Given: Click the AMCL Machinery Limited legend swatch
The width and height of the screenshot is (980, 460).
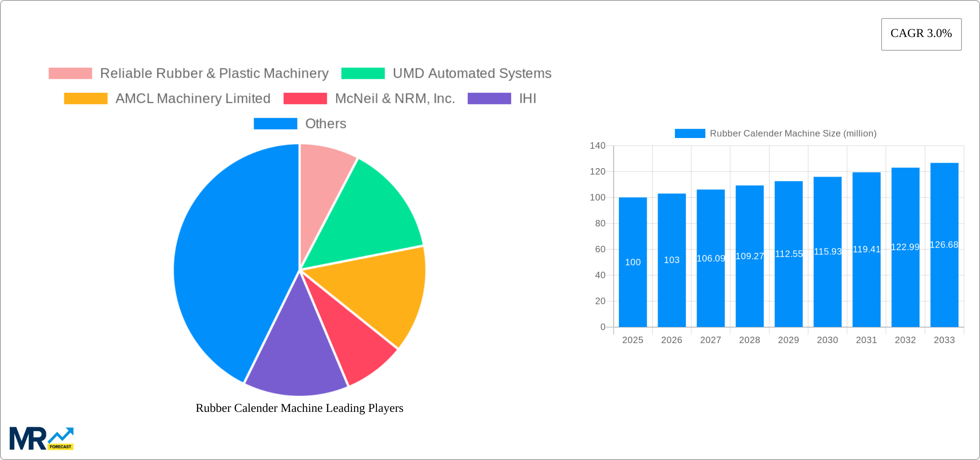Looking at the screenshot, I should [85, 98].
